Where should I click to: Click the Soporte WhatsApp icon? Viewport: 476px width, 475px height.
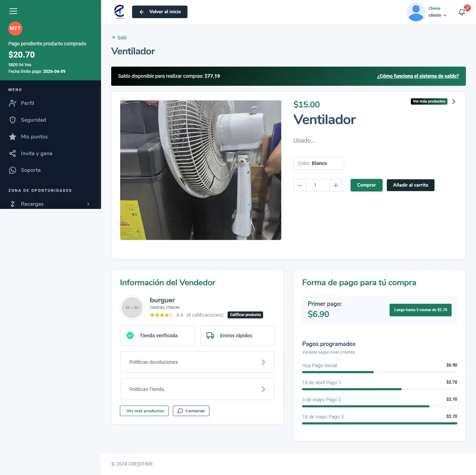pos(13,170)
